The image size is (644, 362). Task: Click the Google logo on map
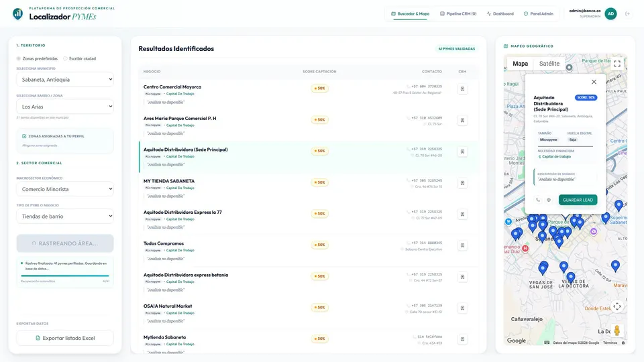tap(517, 341)
